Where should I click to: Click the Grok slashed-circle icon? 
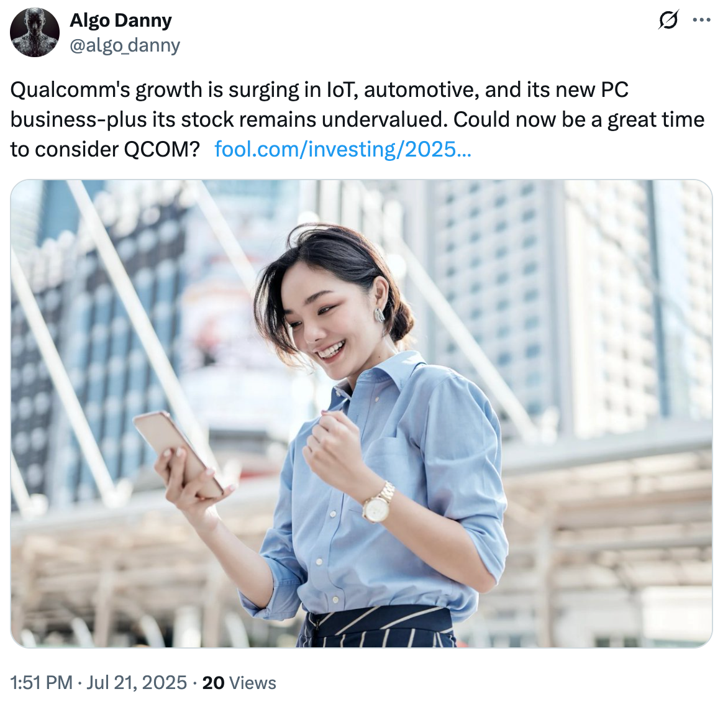coord(669,19)
